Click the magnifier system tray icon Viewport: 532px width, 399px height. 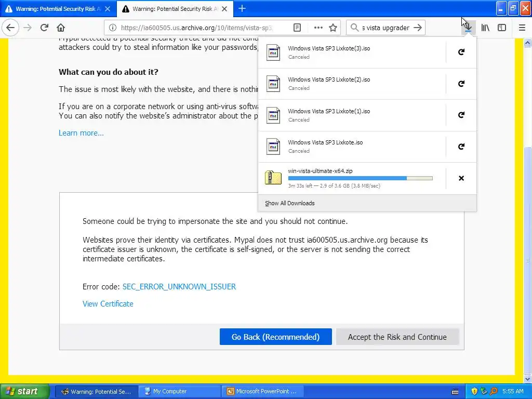(494, 392)
